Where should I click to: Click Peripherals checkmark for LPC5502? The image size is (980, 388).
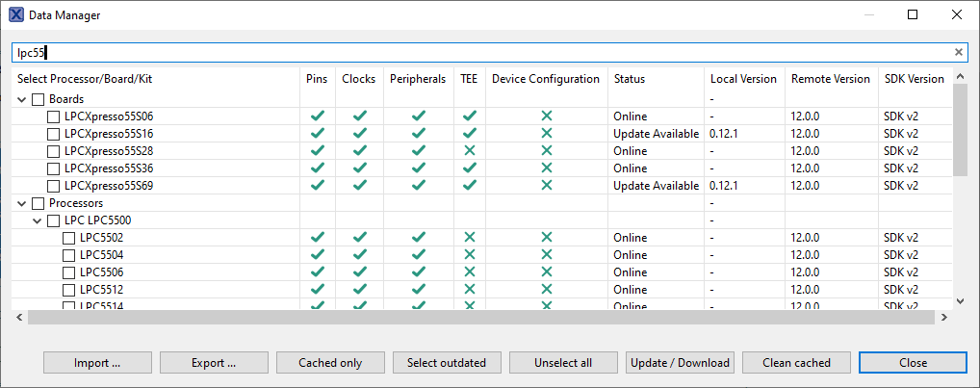[x=419, y=238]
